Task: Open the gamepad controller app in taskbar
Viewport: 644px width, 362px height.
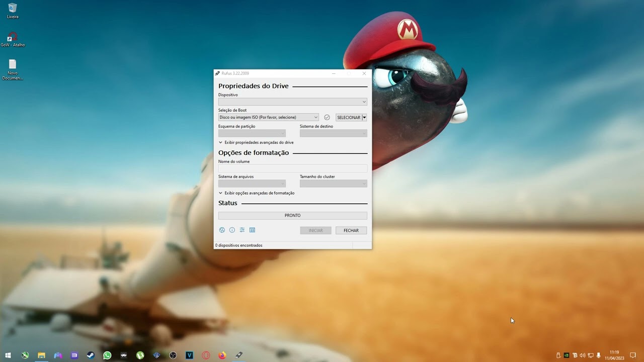Action: (x=58, y=355)
